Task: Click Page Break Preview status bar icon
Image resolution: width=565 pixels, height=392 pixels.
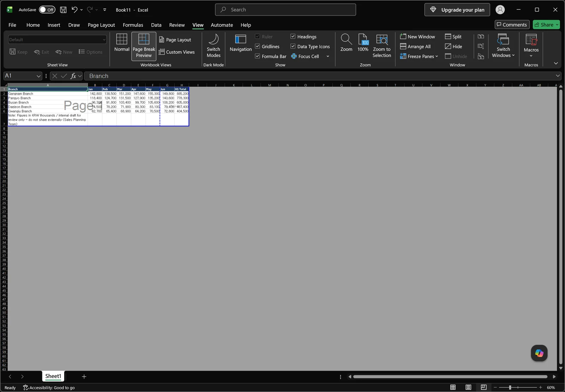Action: [x=484, y=387]
